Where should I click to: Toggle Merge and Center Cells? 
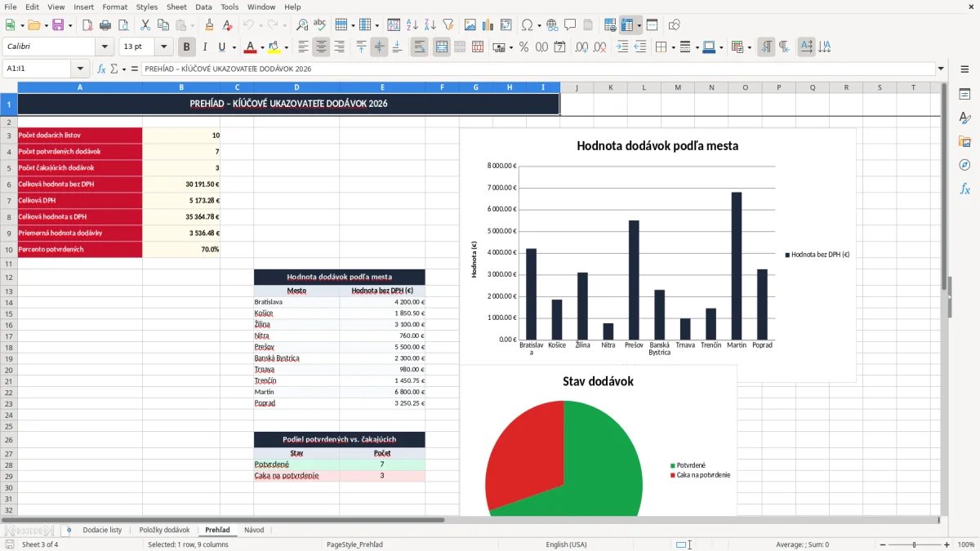tap(442, 47)
